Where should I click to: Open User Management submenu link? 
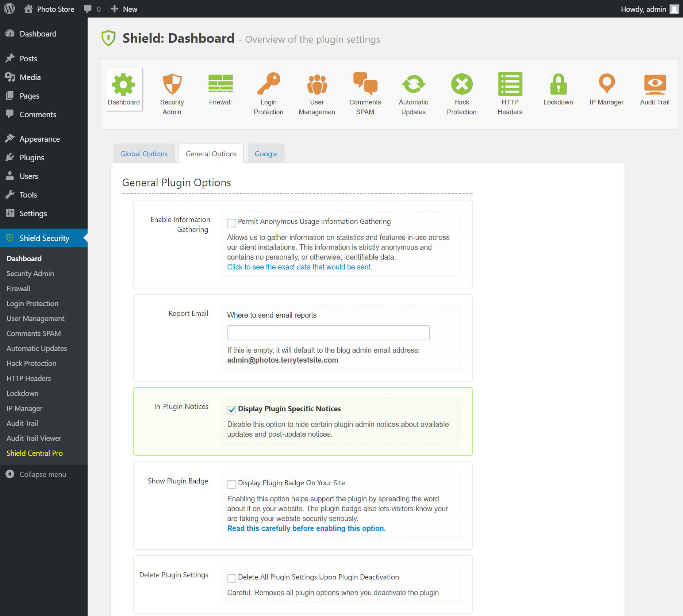point(35,318)
